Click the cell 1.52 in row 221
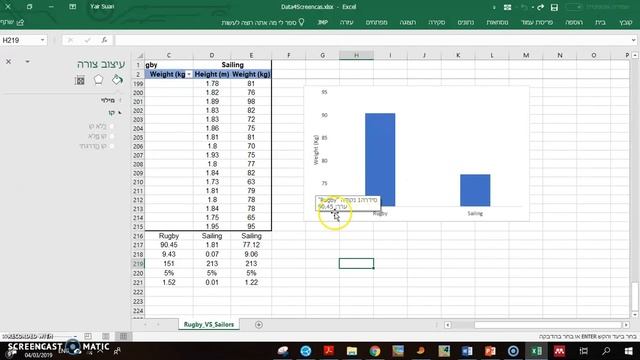640x360 pixels. 169,282
